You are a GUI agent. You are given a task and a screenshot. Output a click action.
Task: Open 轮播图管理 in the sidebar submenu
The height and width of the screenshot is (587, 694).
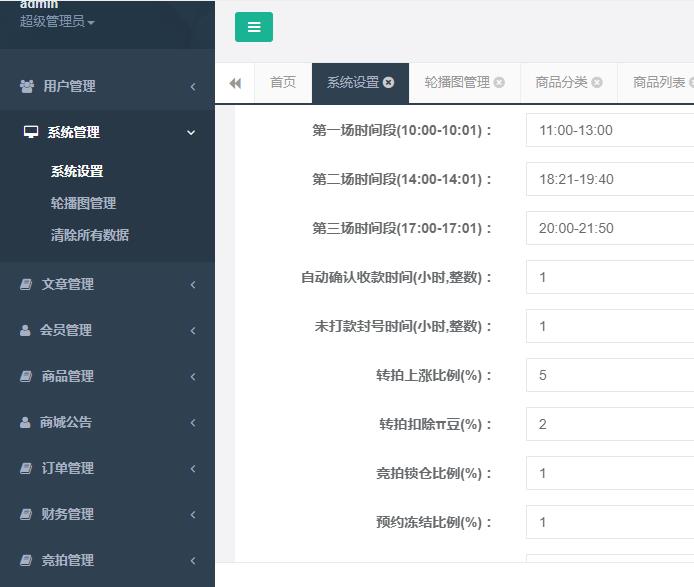click(x=83, y=203)
